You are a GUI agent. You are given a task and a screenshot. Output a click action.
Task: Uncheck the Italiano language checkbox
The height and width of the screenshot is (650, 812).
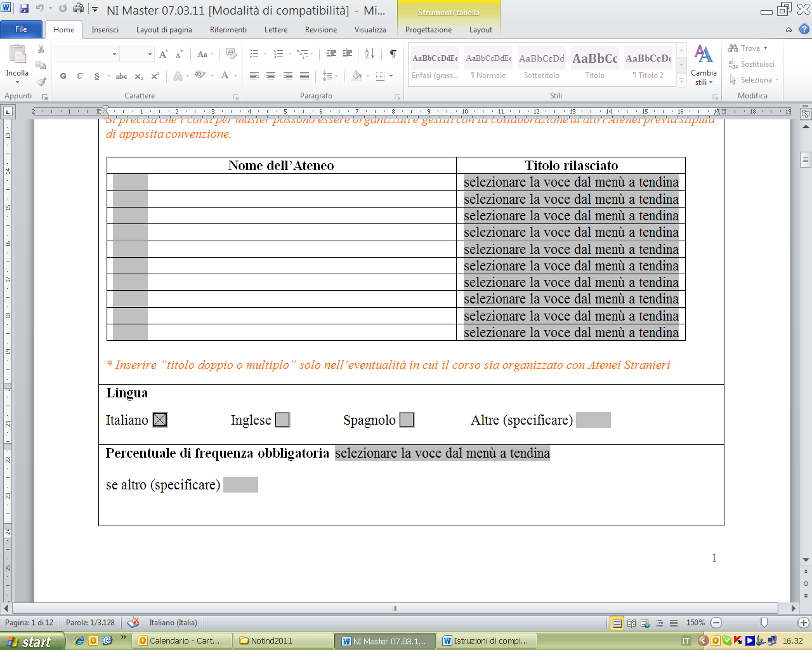coord(160,420)
